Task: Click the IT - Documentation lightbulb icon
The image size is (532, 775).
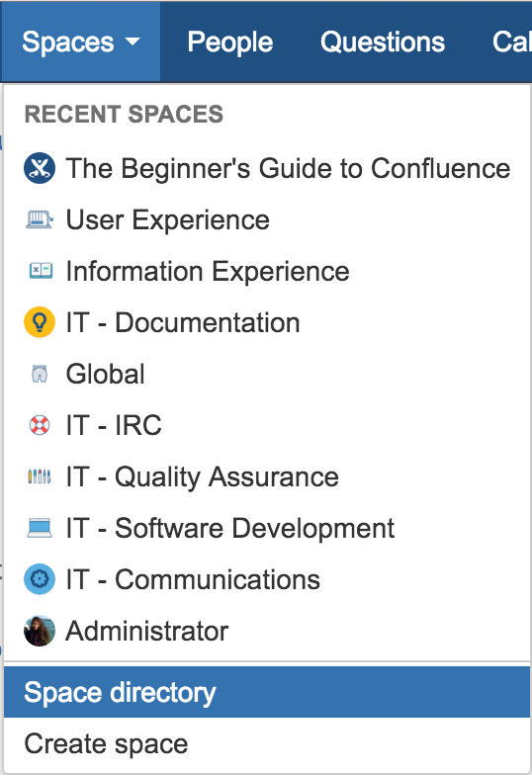Action: pos(40,322)
